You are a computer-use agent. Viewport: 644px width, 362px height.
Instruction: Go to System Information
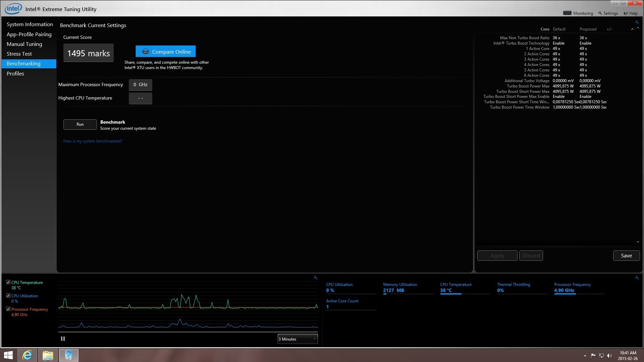tap(30, 24)
